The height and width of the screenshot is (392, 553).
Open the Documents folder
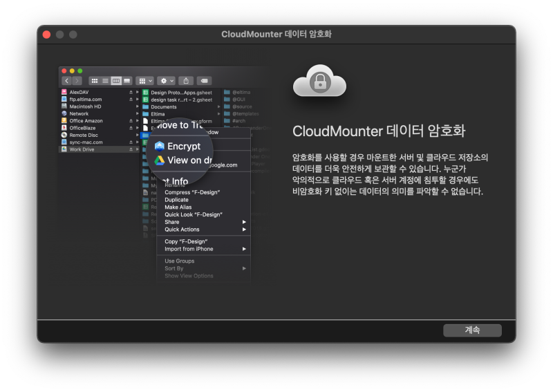[163, 106]
